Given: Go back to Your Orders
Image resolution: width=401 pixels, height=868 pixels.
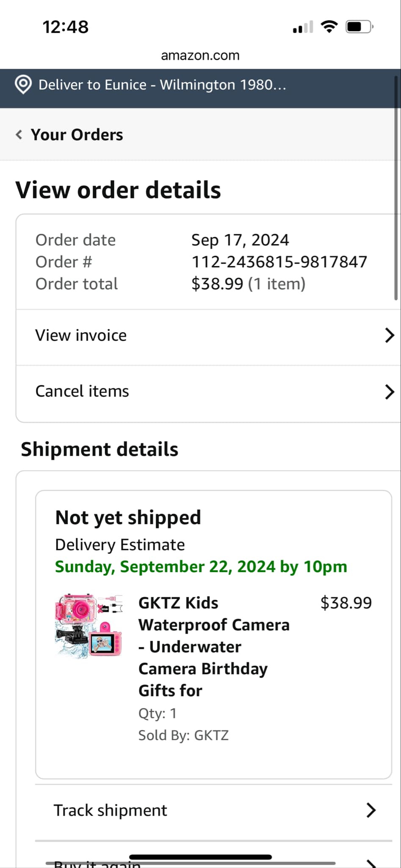Looking at the screenshot, I should [77, 135].
